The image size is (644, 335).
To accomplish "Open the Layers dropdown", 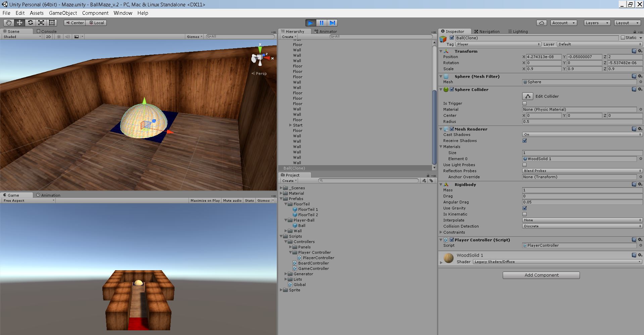I will click(597, 23).
